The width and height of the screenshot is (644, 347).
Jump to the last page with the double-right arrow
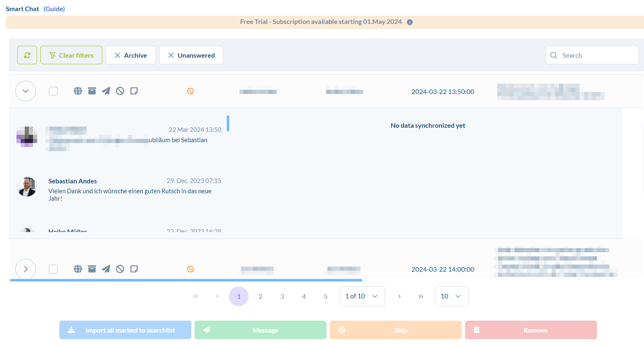pos(421,296)
